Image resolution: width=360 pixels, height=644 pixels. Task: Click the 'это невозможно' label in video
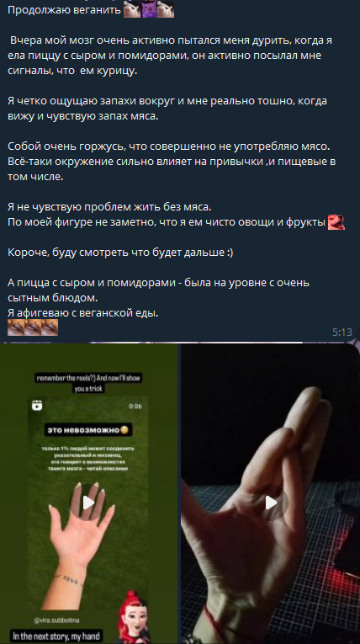(x=88, y=430)
